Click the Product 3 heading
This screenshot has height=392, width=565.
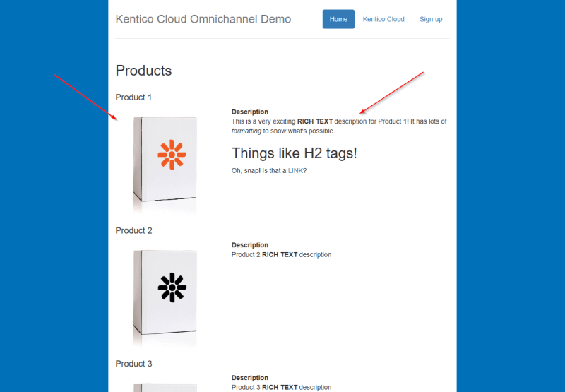coord(133,364)
